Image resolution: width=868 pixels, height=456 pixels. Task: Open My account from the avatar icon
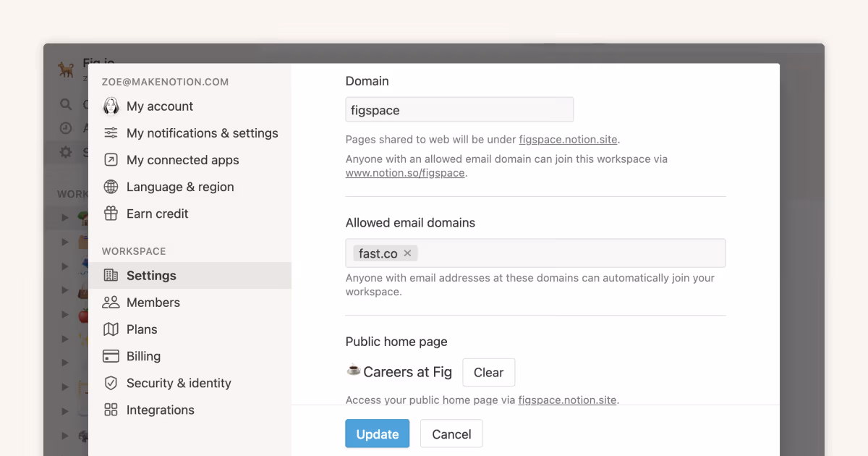click(x=111, y=106)
